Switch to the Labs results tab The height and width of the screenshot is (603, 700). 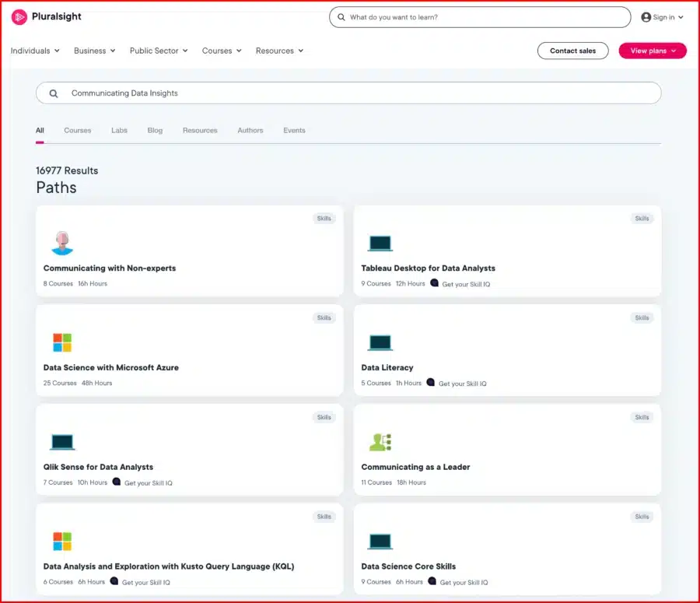pyautogui.click(x=118, y=130)
